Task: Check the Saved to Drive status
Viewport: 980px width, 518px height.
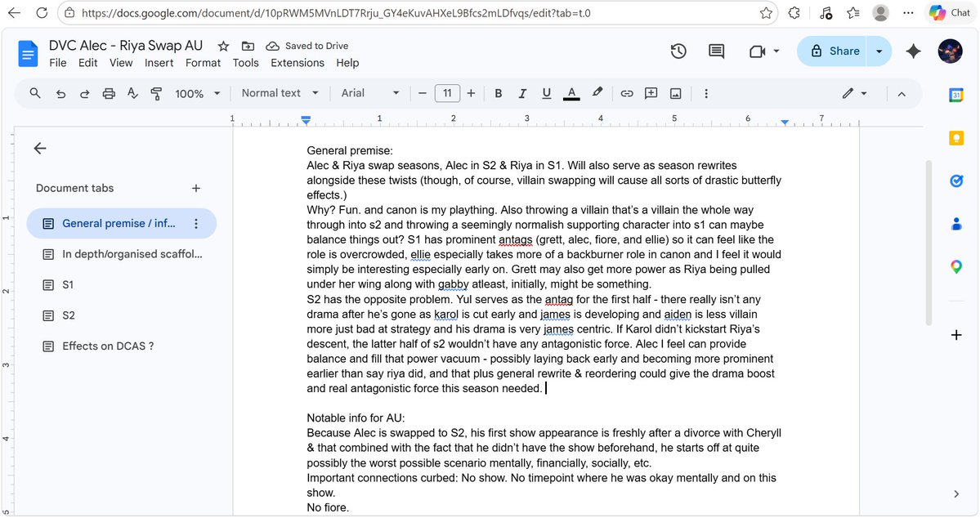Action: (x=307, y=47)
